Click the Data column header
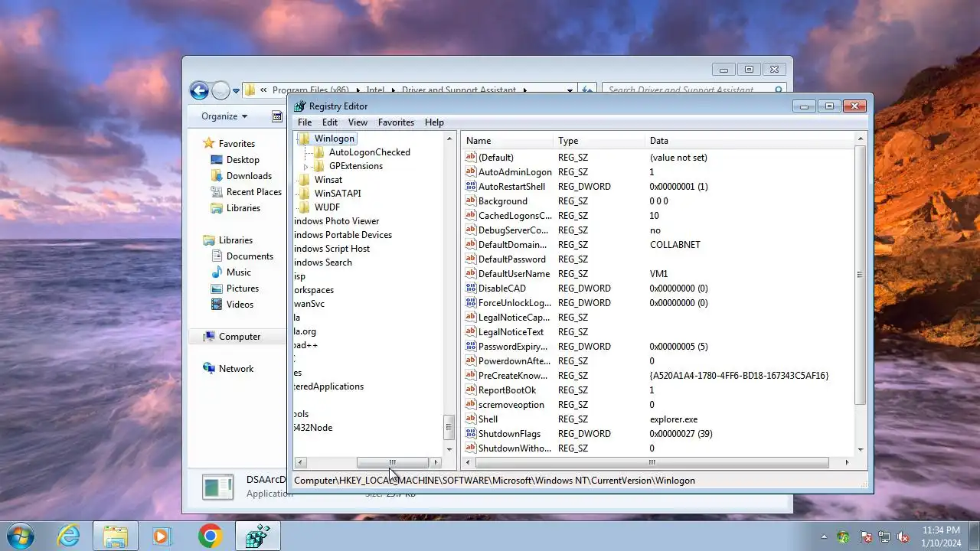The width and height of the screenshot is (980, 551). click(749, 141)
